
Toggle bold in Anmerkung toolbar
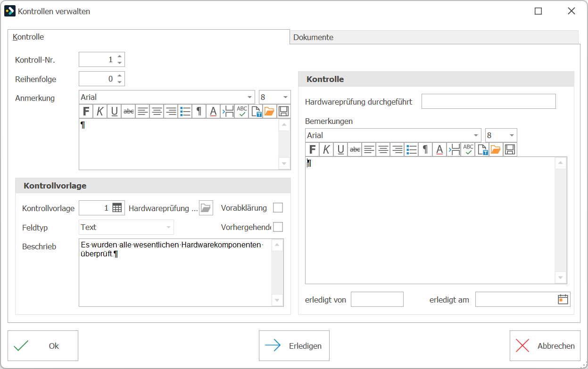click(x=86, y=111)
